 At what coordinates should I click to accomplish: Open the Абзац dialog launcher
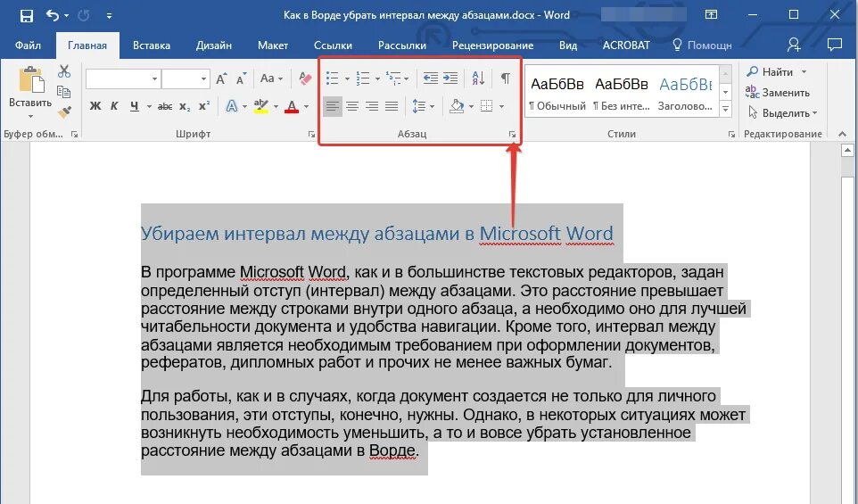(512, 134)
